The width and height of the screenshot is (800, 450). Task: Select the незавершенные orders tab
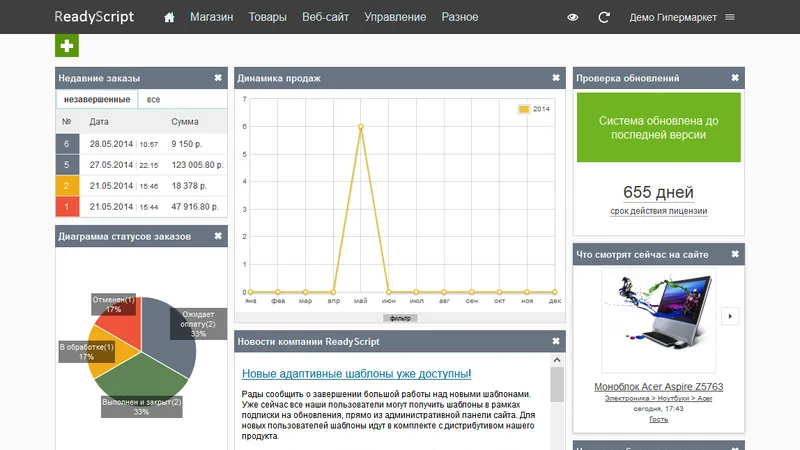[x=97, y=99]
